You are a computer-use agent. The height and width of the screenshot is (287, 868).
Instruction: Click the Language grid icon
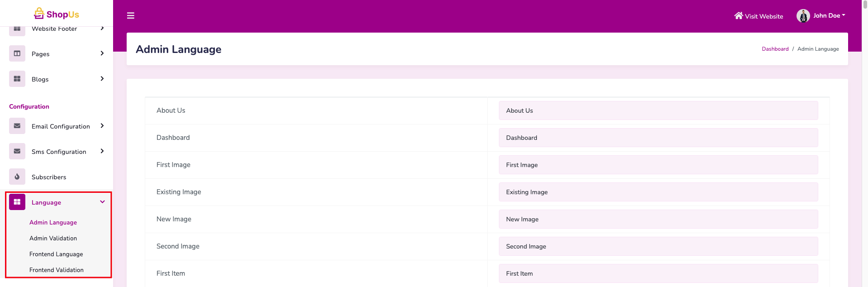click(17, 202)
